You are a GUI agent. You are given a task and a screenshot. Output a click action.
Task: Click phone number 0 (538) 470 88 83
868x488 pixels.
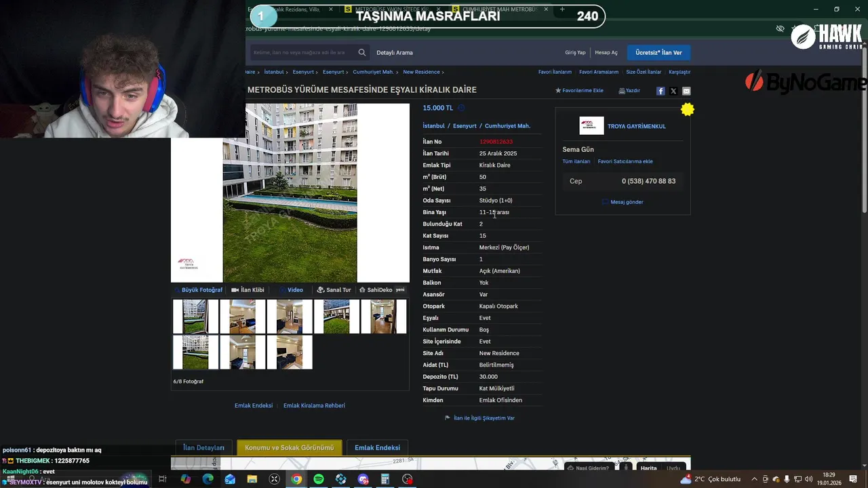648,181
